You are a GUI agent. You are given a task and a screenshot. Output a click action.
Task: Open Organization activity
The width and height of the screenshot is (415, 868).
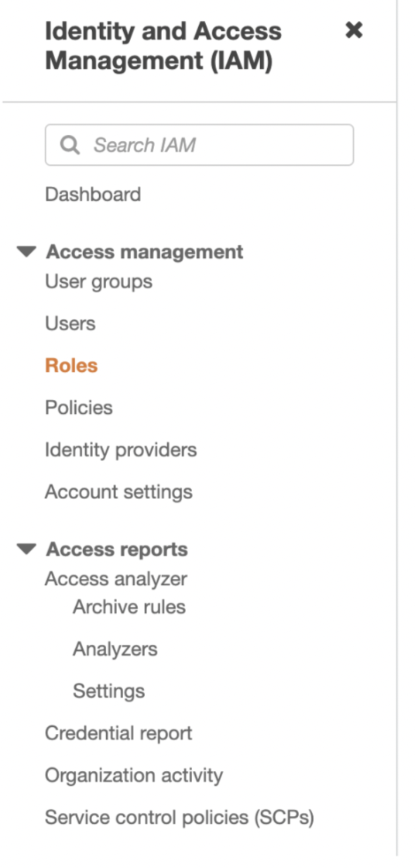[134, 776]
